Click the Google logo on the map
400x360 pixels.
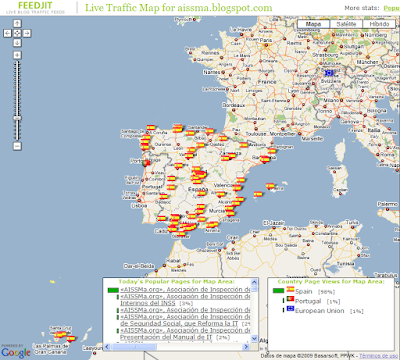[x=16, y=352]
